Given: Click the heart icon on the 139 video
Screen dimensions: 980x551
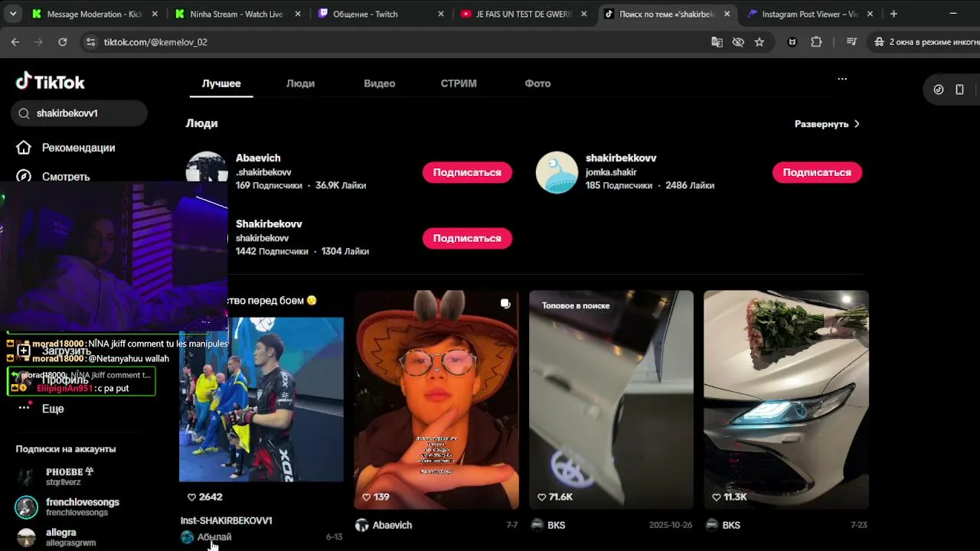Looking at the screenshot, I should 367,497.
